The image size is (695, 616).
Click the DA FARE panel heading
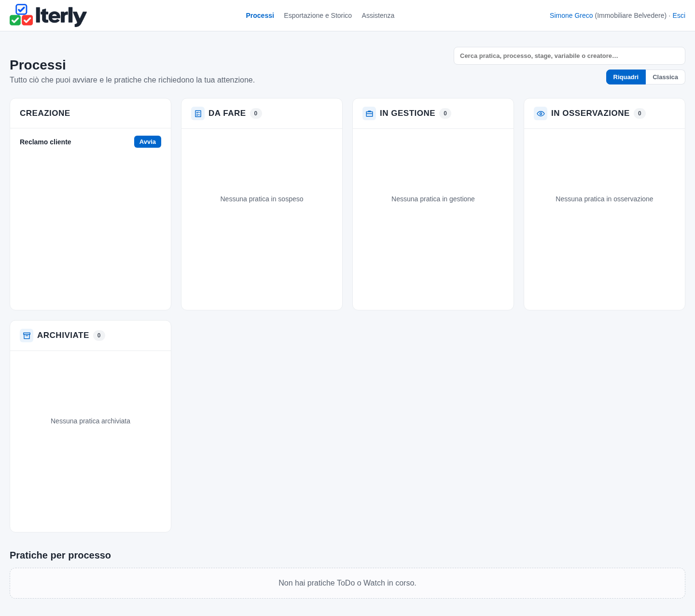coord(227,113)
